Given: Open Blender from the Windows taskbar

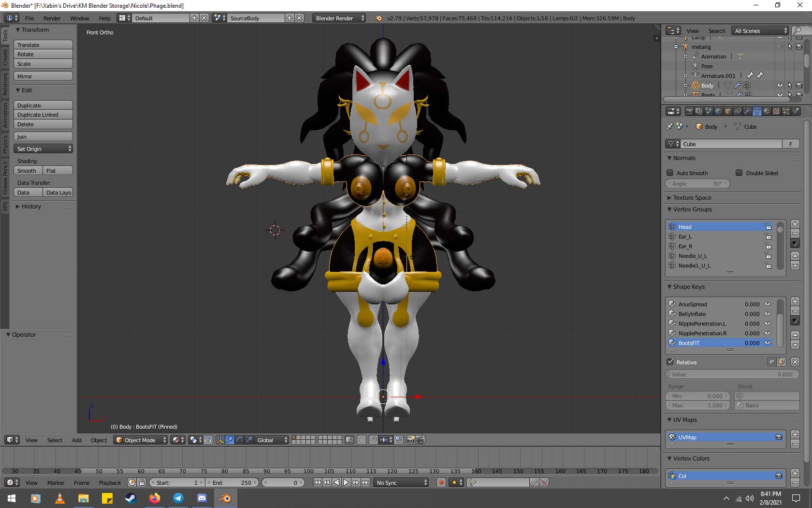Looking at the screenshot, I should click(225, 498).
